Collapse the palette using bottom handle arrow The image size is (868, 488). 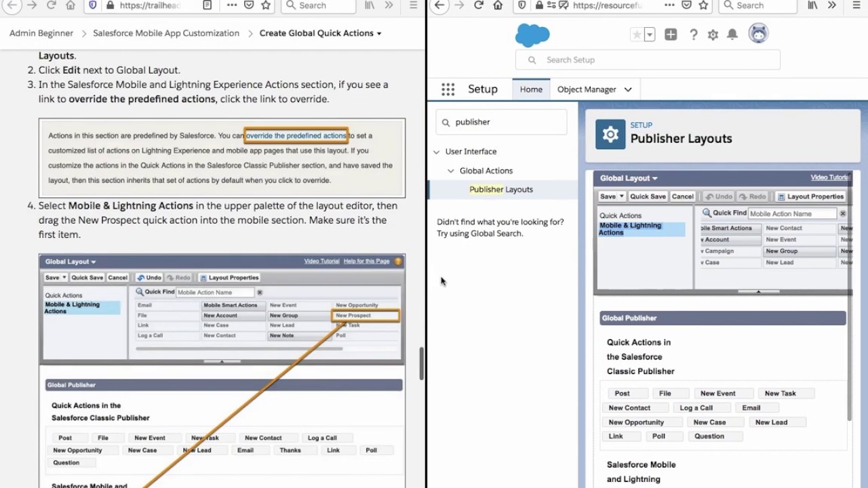(x=758, y=291)
